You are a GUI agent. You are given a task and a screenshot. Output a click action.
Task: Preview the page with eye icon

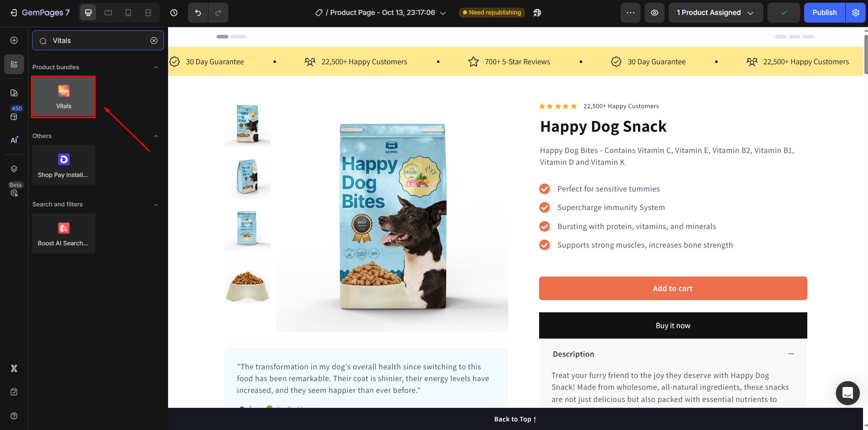pos(655,13)
